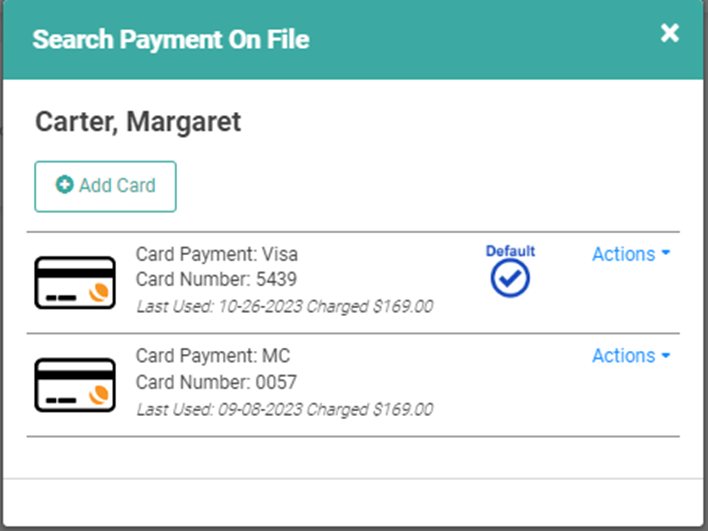
Task: Select the Card Payment: Visa line
Action: tap(217, 254)
